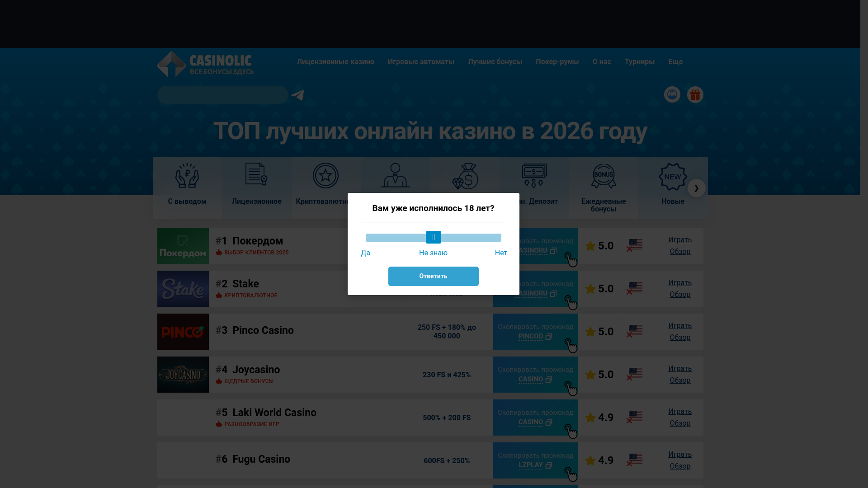Click the '500% + 200 FS' bonus text
Viewport: 868px width, 488px height.
click(x=447, y=418)
